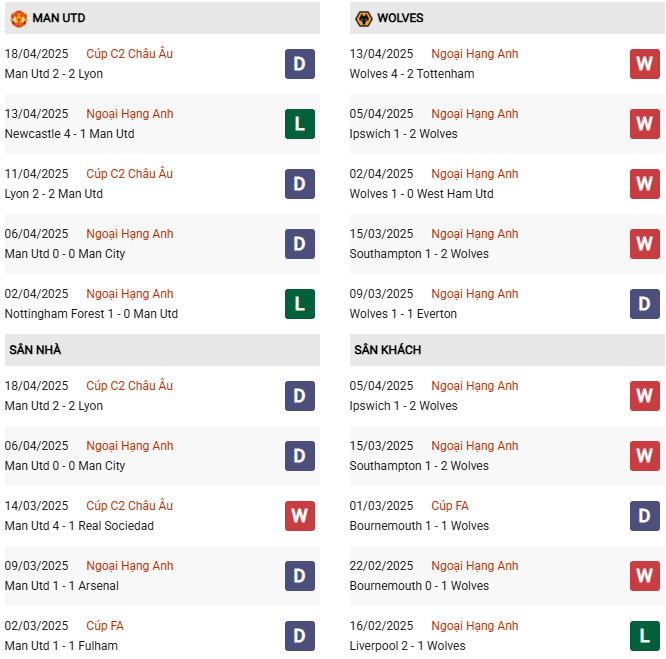666x659 pixels.
Task: Open the Newcastle 4 - 1 Man Utd match
Action: coord(69,134)
